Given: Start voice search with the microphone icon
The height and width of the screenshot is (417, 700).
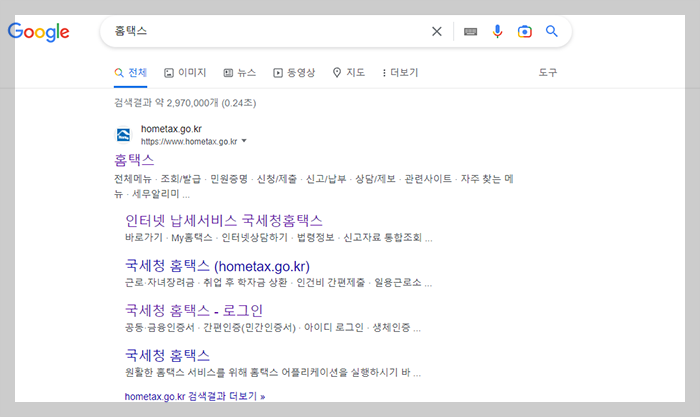Looking at the screenshot, I should coord(497,31).
